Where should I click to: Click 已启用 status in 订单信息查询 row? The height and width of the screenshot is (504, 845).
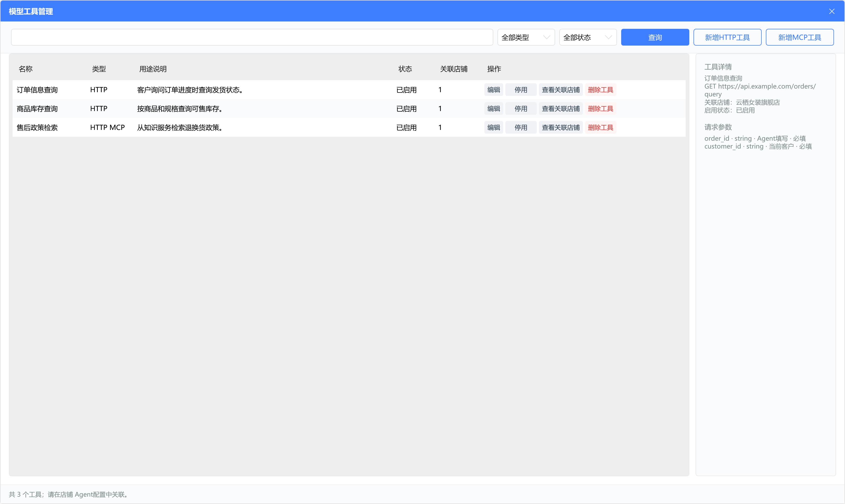tap(406, 90)
